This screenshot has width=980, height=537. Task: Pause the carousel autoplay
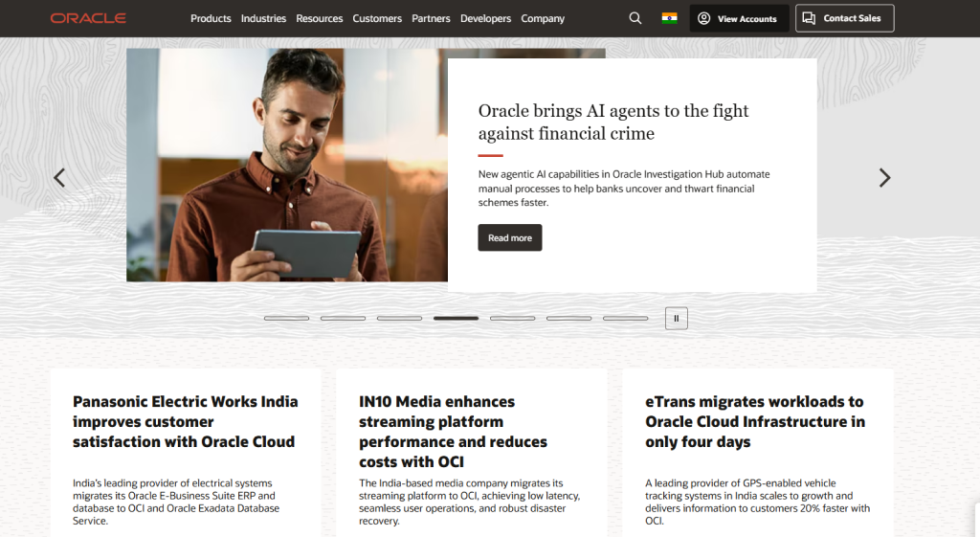(x=677, y=318)
